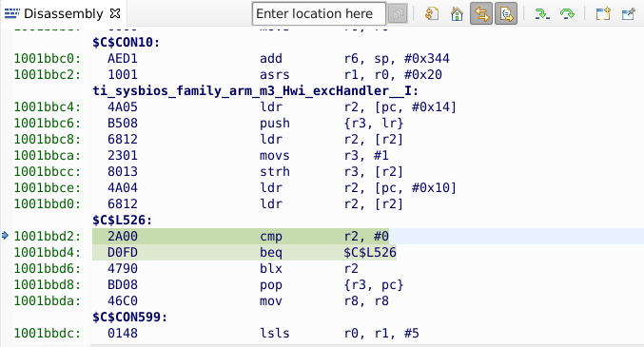
Task: Toggle Show Source in disassembly
Action: click(x=506, y=14)
